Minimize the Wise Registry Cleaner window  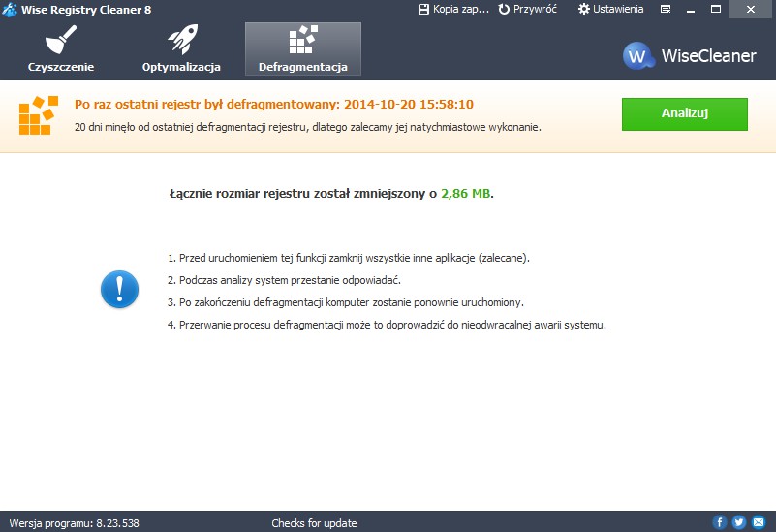tap(691, 9)
